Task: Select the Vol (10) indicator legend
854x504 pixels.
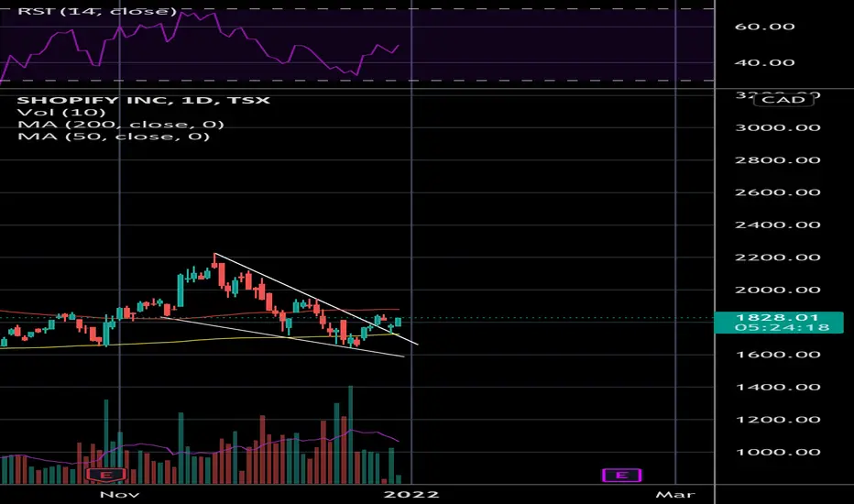Action: pos(61,112)
